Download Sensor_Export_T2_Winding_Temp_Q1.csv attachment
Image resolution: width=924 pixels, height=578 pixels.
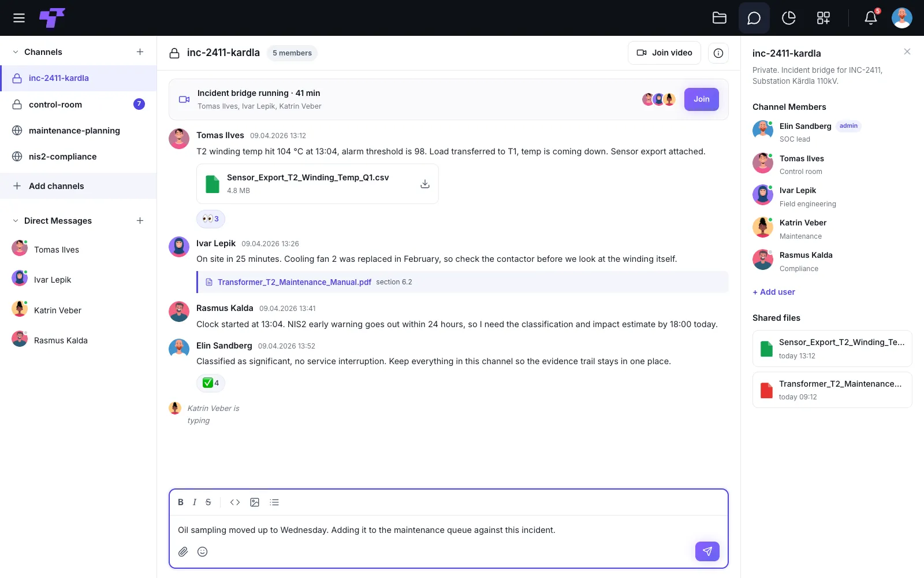[425, 184]
